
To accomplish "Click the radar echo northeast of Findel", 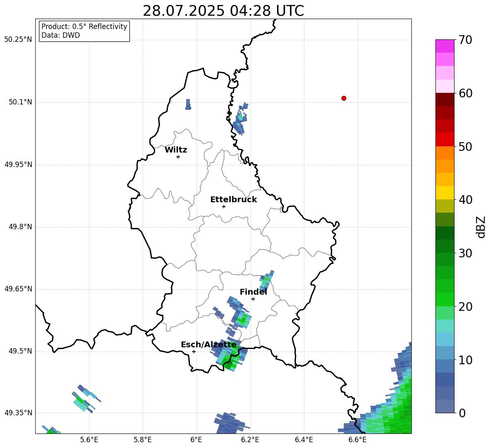I will pyautogui.click(x=266, y=281).
